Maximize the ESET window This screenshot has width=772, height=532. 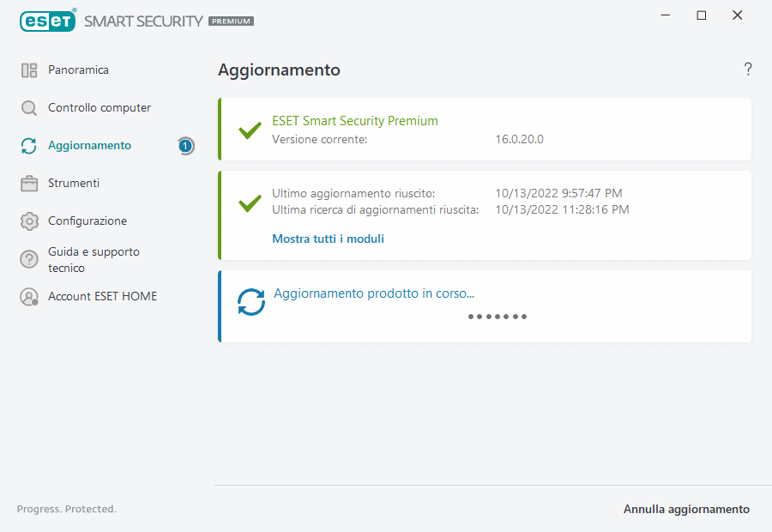[701, 15]
